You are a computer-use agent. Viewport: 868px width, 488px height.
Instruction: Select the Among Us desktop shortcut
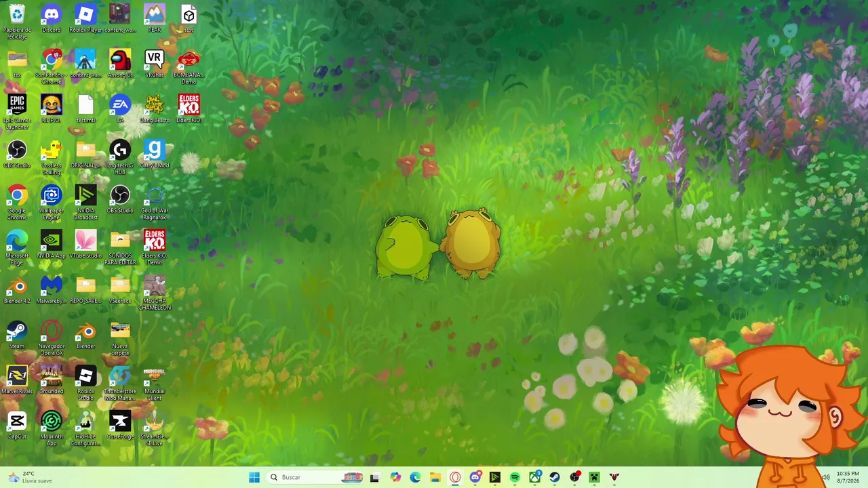(x=120, y=64)
